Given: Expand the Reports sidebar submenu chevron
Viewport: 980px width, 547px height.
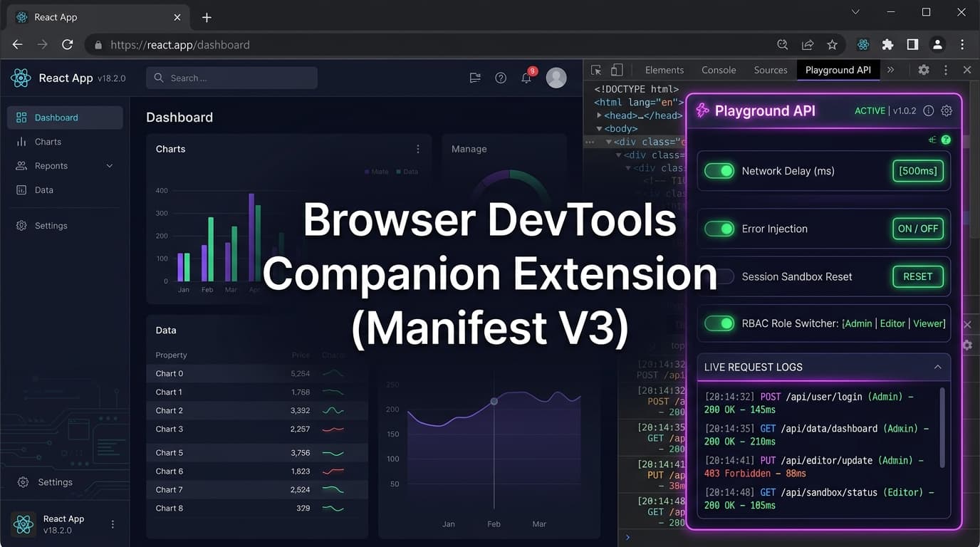Looking at the screenshot, I should [x=110, y=166].
